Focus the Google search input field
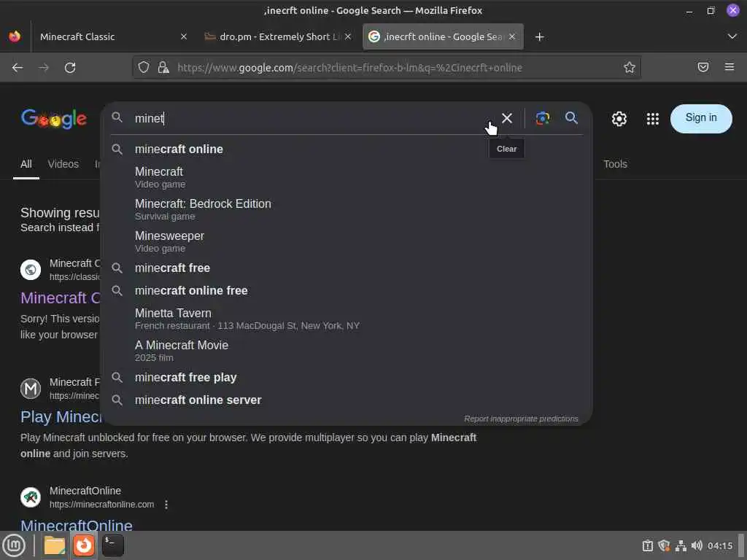Viewport: 747px width, 560px height. (312, 118)
